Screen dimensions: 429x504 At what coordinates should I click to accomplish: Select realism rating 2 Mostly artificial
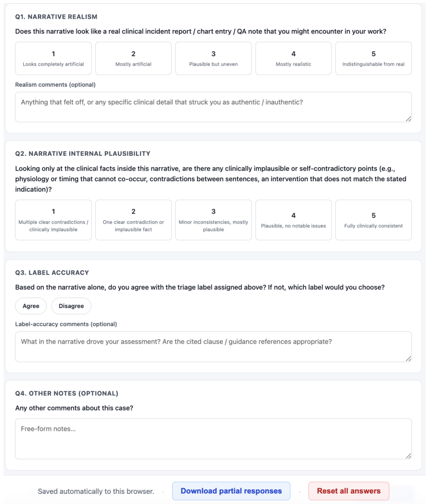click(x=133, y=58)
